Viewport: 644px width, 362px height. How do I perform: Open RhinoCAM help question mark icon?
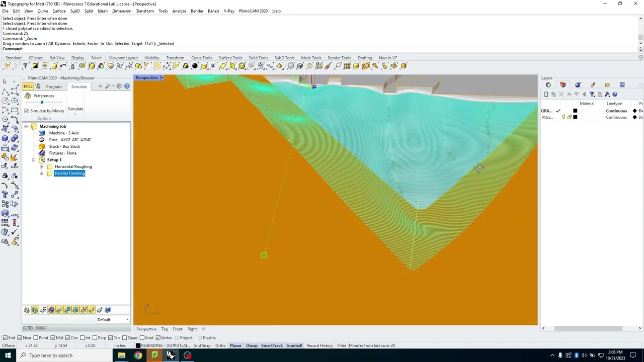127,86
